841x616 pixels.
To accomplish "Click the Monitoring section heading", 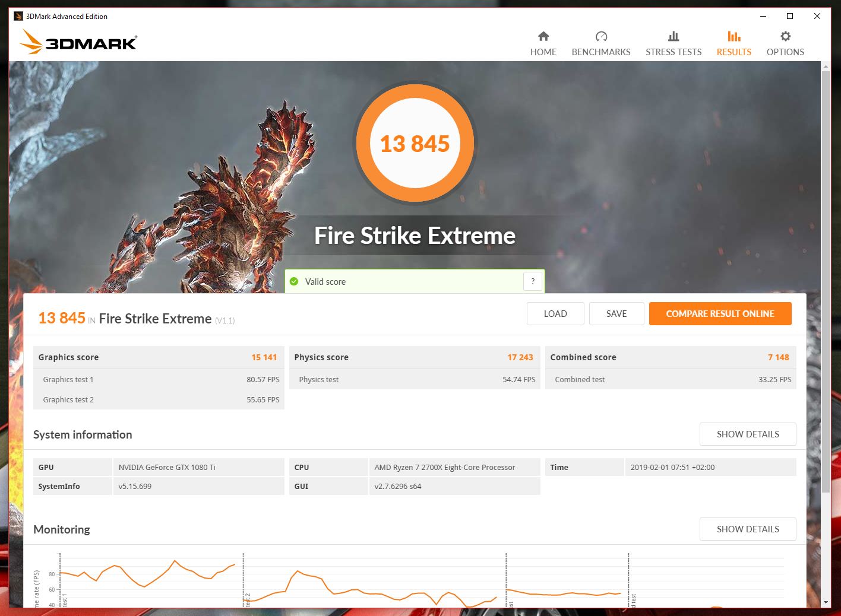I will pyautogui.click(x=62, y=529).
